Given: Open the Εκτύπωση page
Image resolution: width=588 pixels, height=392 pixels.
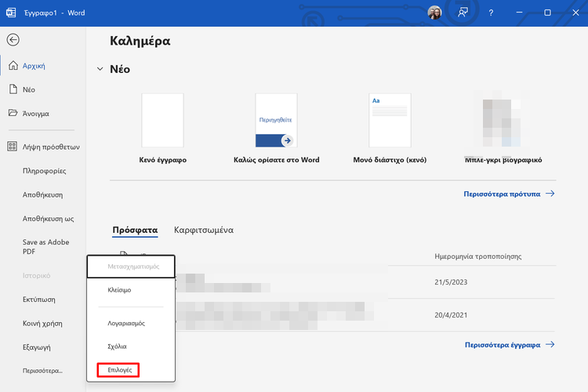Looking at the screenshot, I should (39, 299).
